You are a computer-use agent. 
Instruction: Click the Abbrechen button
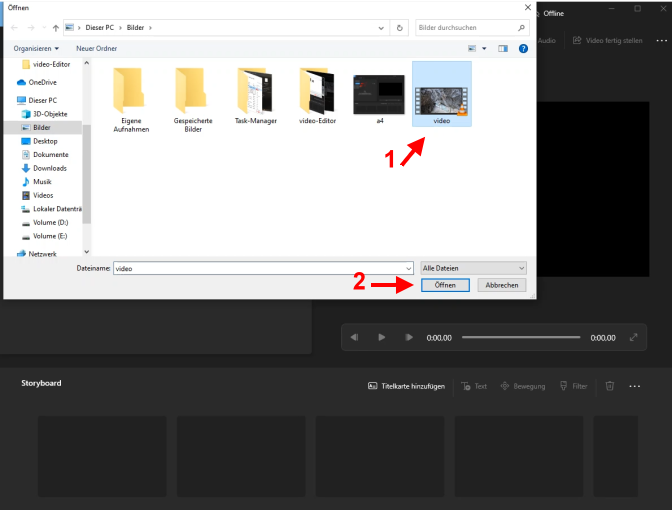coord(501,285)
